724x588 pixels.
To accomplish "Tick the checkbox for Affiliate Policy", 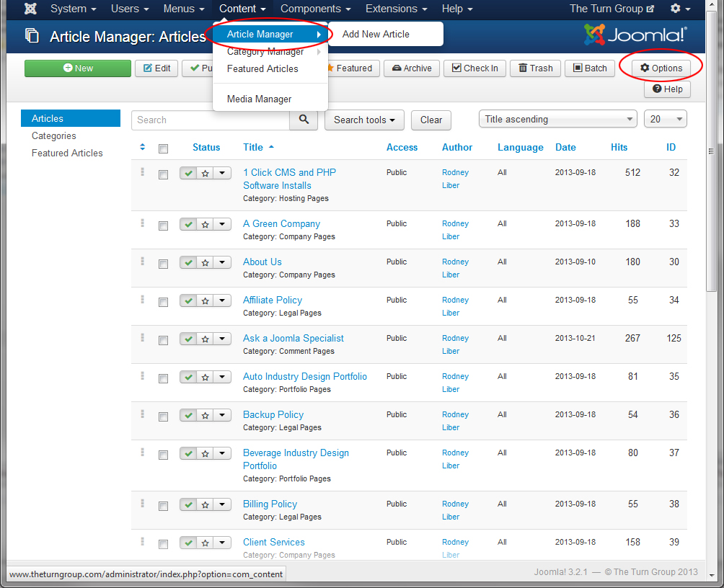I will pyautogui.click(x=163, y=302).
